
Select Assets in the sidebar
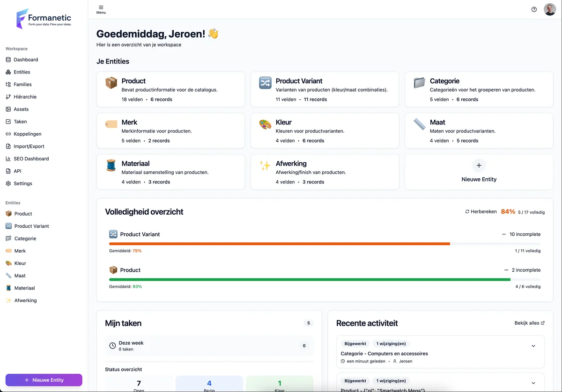tap(21, 109)
